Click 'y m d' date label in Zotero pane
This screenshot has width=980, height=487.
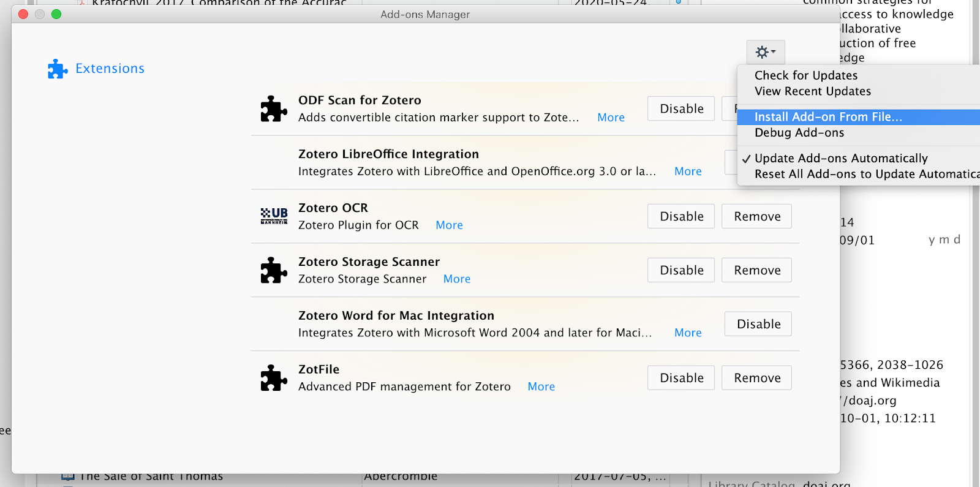pos(944,240)
